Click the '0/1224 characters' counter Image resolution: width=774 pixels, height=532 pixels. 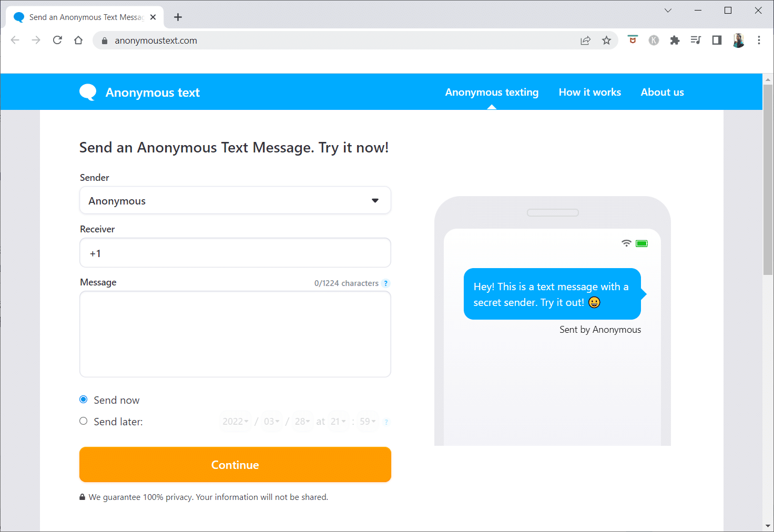(347, 283)
